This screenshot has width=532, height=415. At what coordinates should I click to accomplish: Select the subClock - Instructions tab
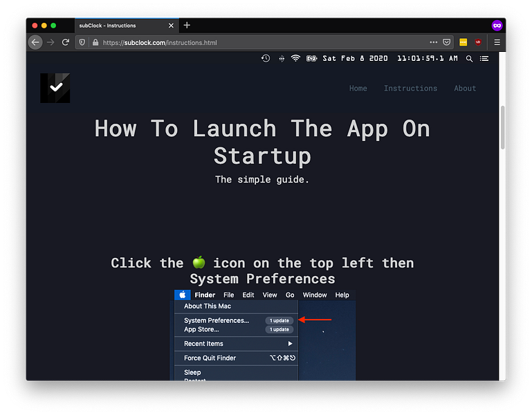(127, 26)
